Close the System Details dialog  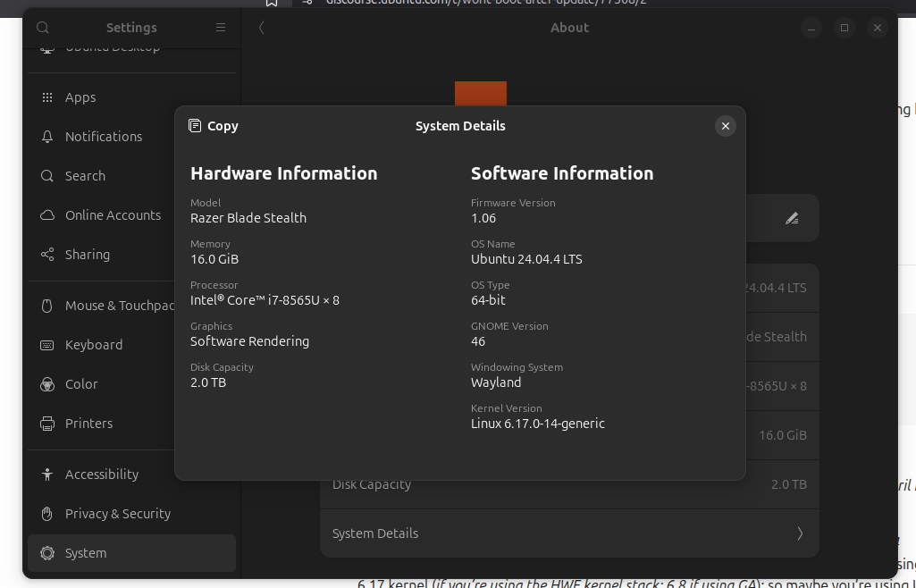725,126
